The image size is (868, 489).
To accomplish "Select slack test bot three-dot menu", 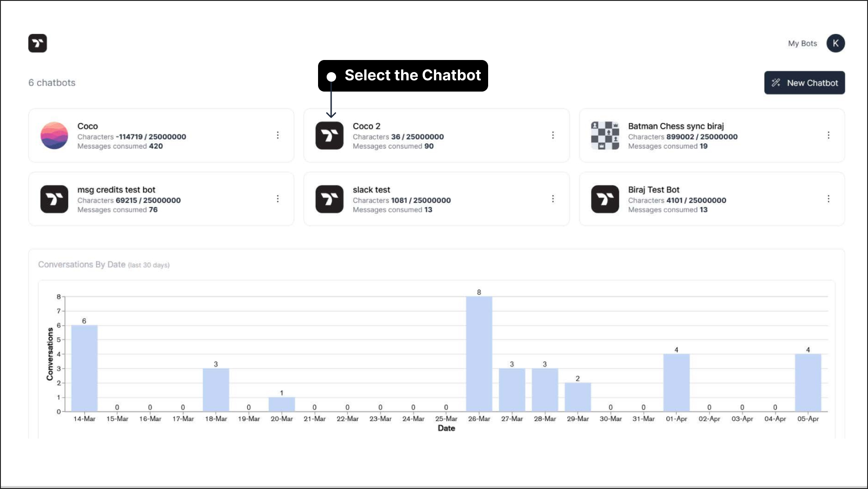I will tap(552, 199).
